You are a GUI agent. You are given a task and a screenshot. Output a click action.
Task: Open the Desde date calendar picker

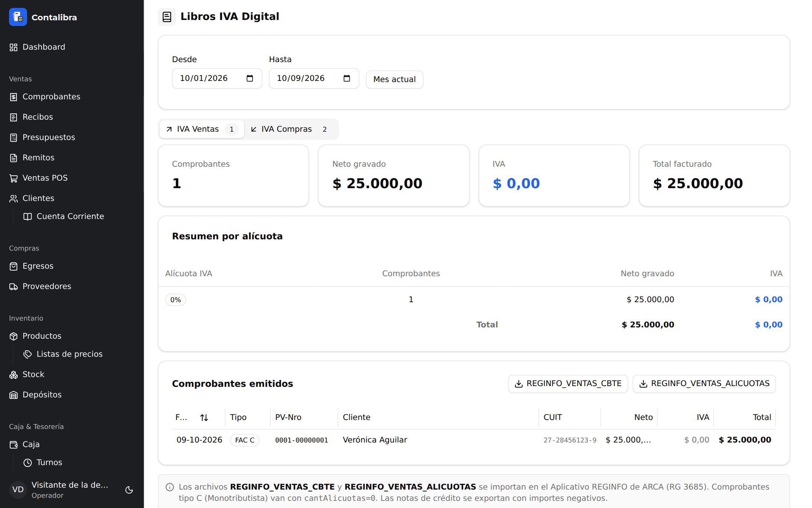pos(250,78)
